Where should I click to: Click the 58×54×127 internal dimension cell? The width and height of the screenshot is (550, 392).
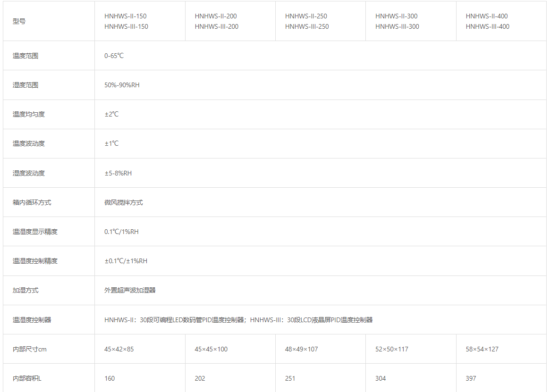click(x=482, y=349)
